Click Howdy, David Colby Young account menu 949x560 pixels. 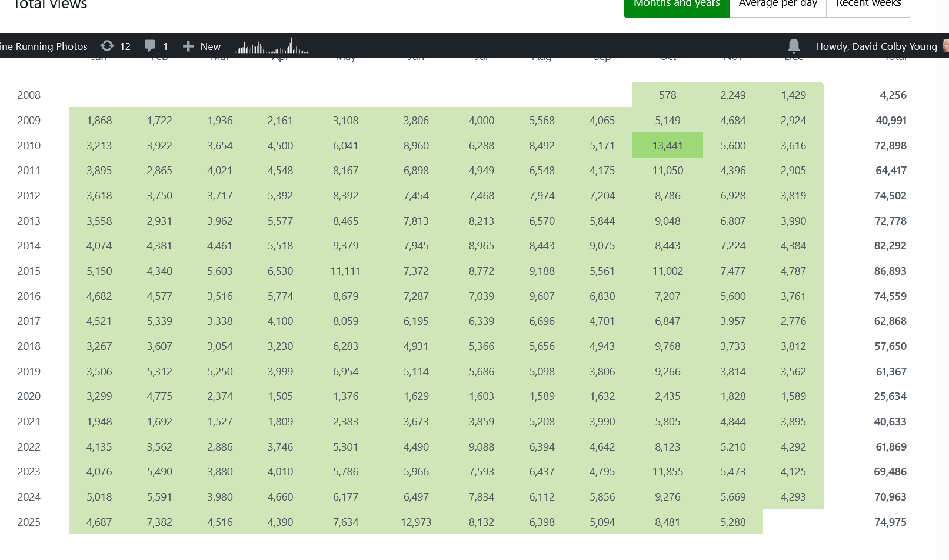tap(876, 46)
